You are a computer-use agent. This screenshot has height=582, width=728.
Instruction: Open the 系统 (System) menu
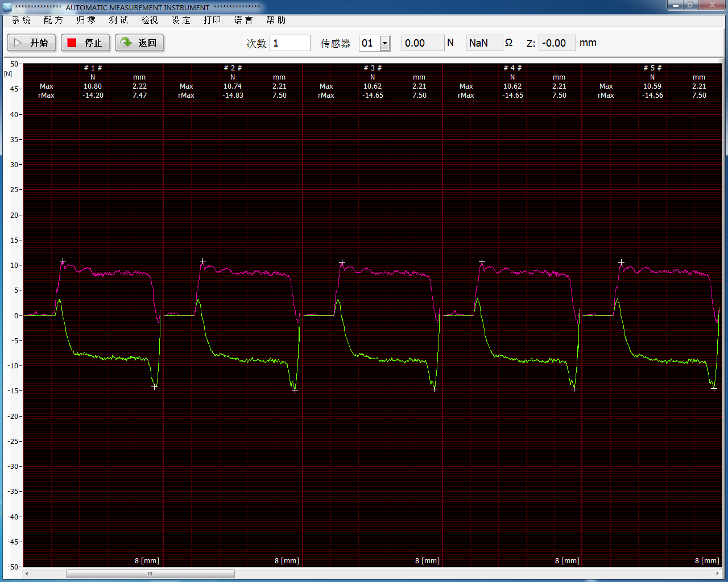click(21, 20)
